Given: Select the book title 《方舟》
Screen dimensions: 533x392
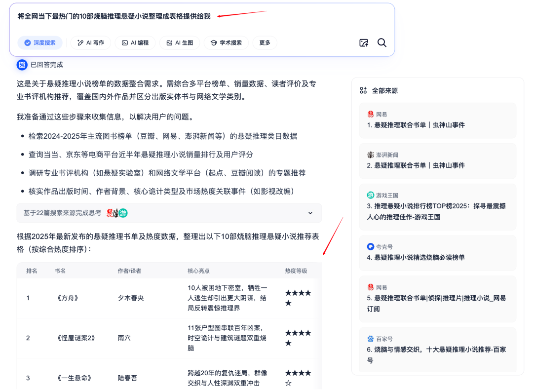Looking at the screenshot, I should click(68, 298).
